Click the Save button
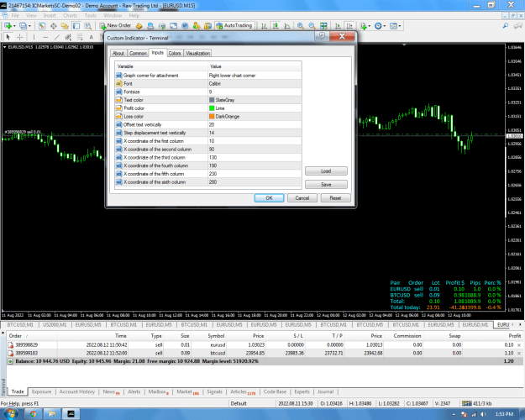The width and height of the screenshot is (525, 420). [x=326, y=185]
